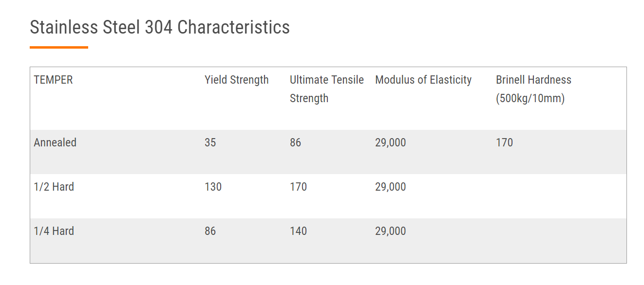Image resolution: width=644 pixels, height=285 pixels.
Task: Select 1/4 Hard ultimate tensile strength 140
Action: 298,231
